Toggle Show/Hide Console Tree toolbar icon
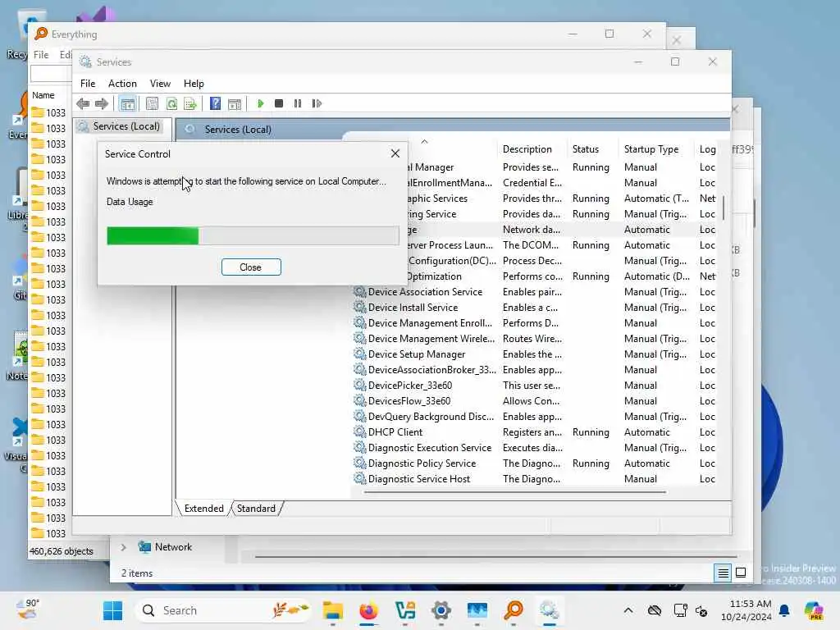Screen dimensions: 840x630 click(127, 103)
